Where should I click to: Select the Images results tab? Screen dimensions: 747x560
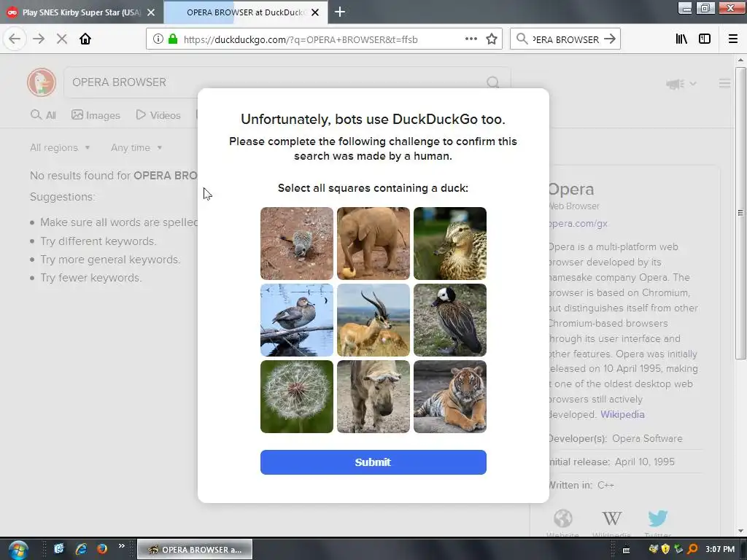pos(96,115)
